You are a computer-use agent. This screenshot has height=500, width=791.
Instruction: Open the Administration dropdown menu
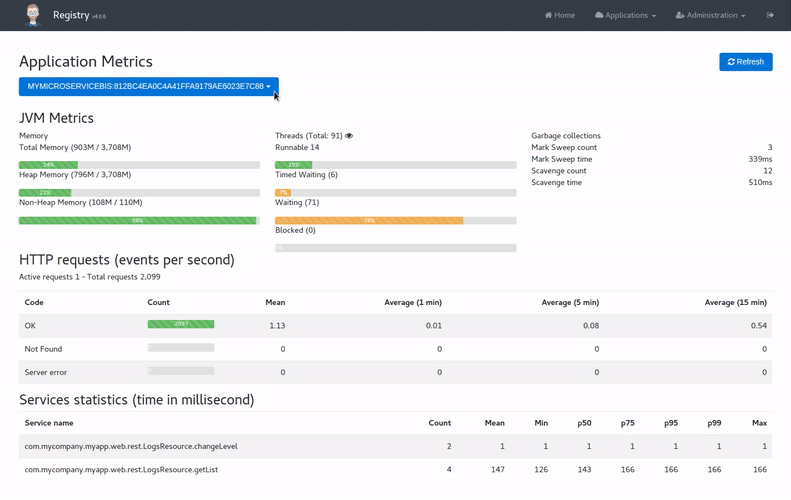pyautogui.click(x=710, y=15)
